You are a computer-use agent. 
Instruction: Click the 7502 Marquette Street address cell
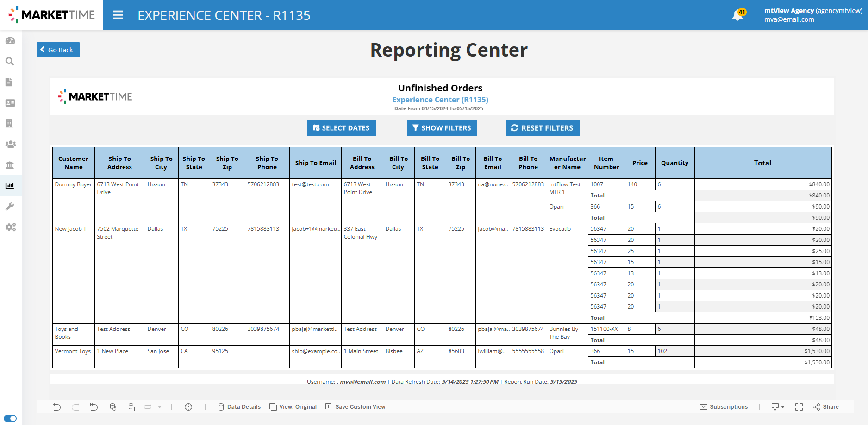(120, 273)
